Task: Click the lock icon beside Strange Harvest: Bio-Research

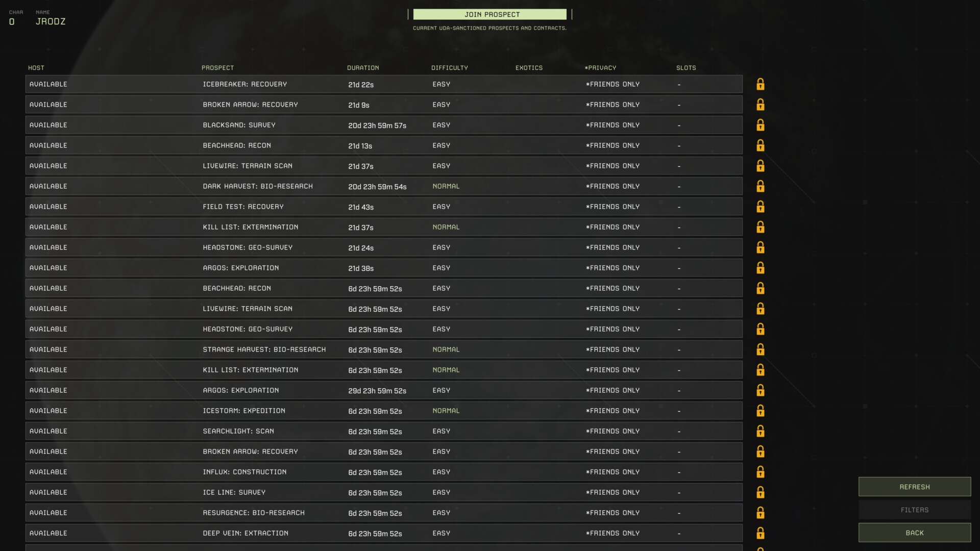Action: (760, 349)
